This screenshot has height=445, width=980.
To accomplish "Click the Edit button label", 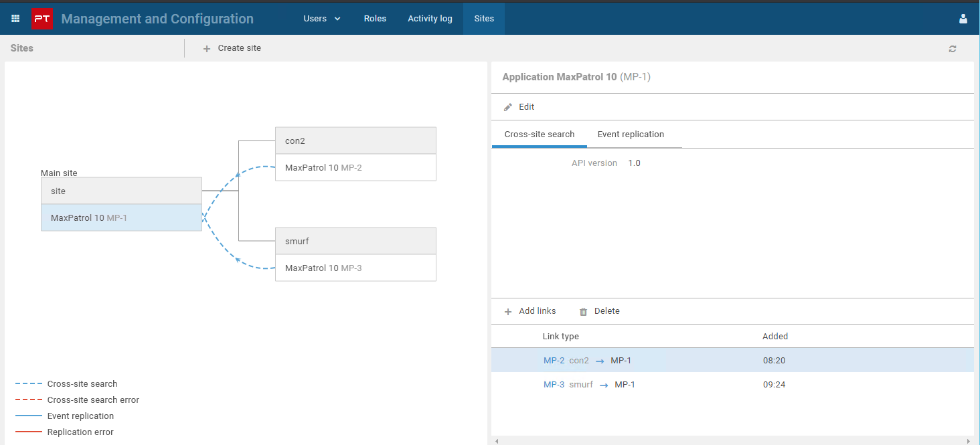I will (x=527, y=107).
